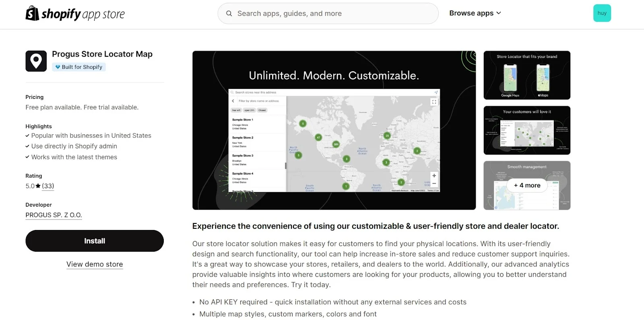
Task: Click Sample Store 1 in the screenshot list
Action: pyautogui.click(x=243, y=120)
